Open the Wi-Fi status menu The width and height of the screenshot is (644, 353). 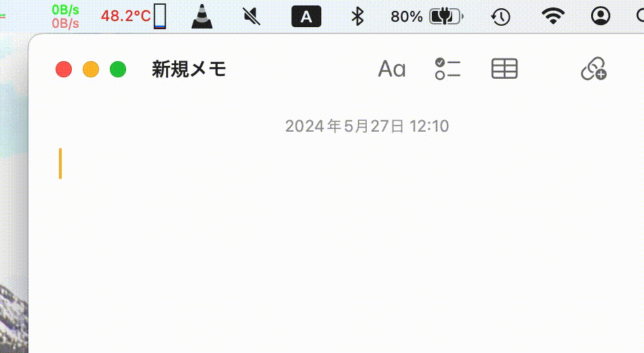click(x=552, y=16)
